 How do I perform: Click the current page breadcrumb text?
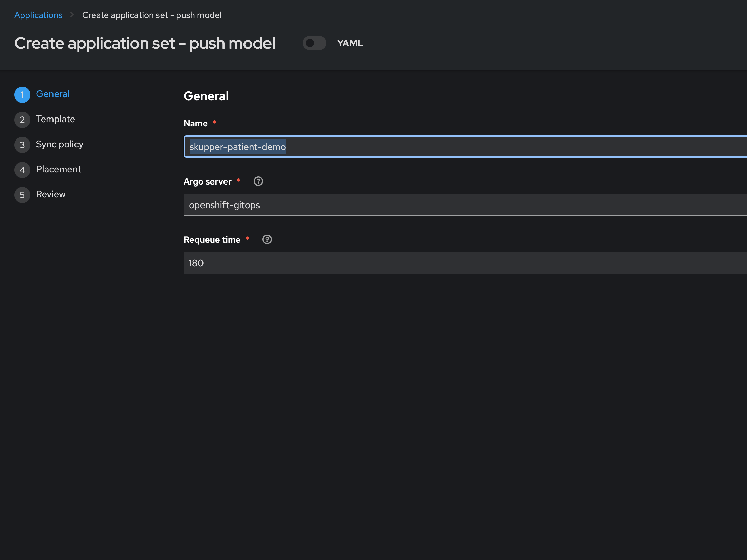[x=152, y=15]
